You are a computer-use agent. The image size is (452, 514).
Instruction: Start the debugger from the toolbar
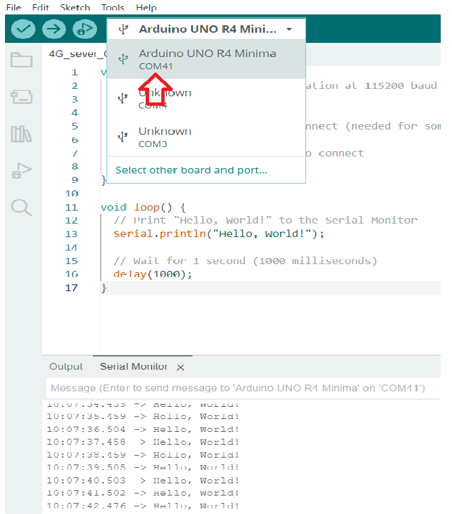[x=85, y=29]
